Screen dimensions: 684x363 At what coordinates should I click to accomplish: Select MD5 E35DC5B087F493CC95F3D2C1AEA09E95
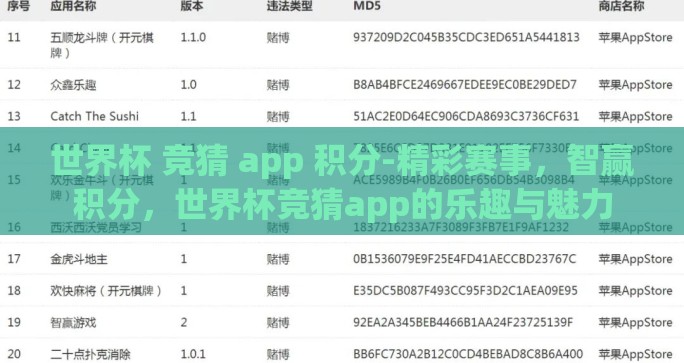(x=465, y=291)
